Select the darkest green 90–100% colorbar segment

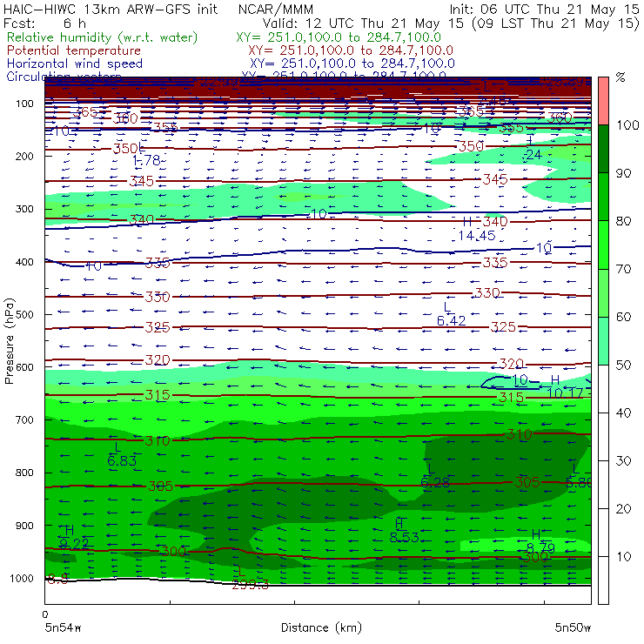603,149
